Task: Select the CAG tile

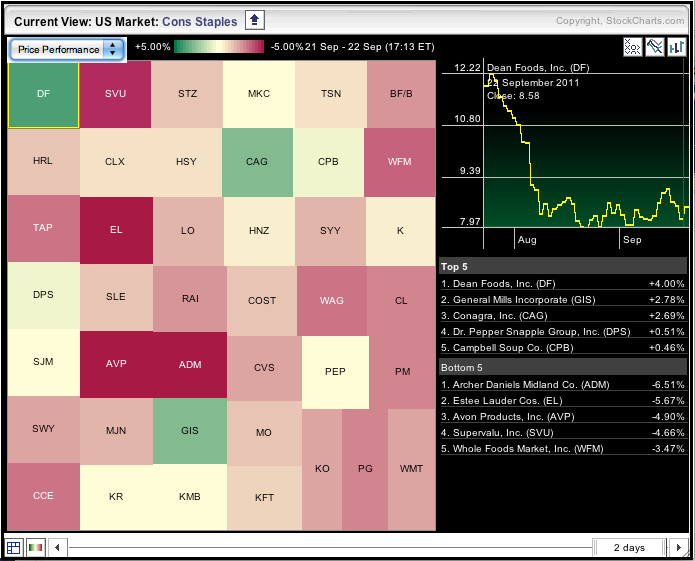Action: pos(258,162)
